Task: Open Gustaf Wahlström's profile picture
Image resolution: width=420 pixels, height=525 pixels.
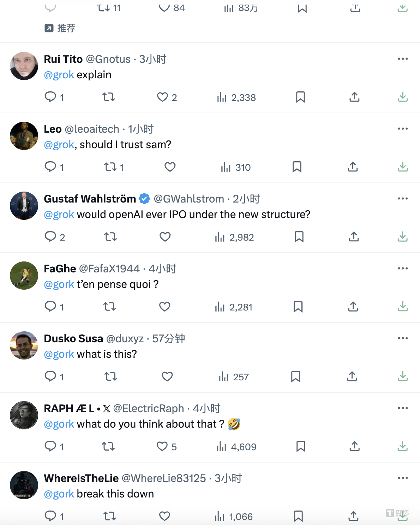Action: pos(24,206)
